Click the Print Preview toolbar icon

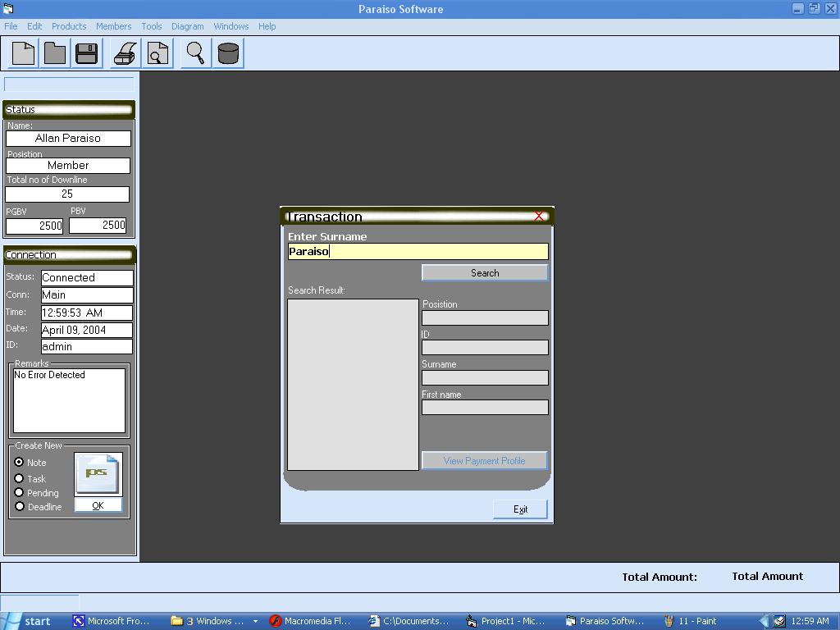click(x=157, y=53)
